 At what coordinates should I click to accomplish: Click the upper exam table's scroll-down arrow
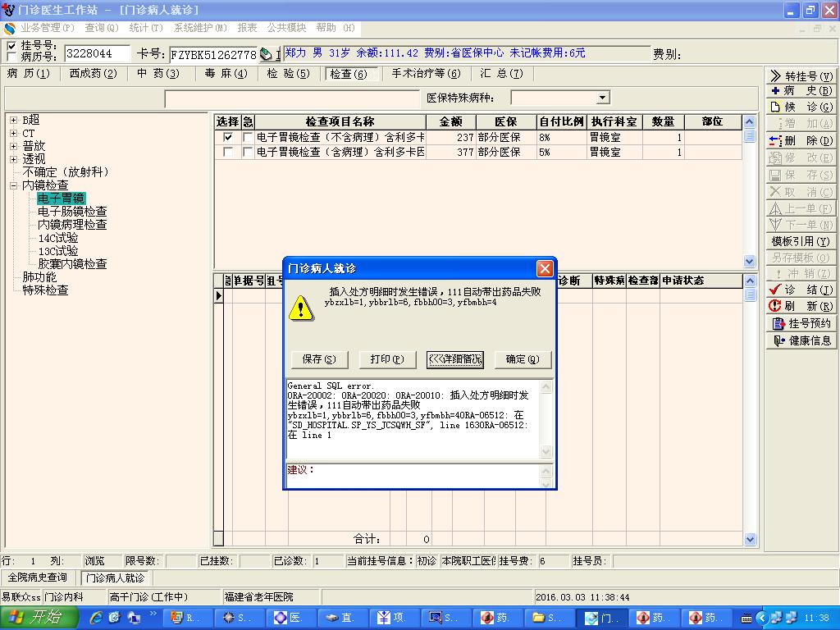click(x=750, y=262)
